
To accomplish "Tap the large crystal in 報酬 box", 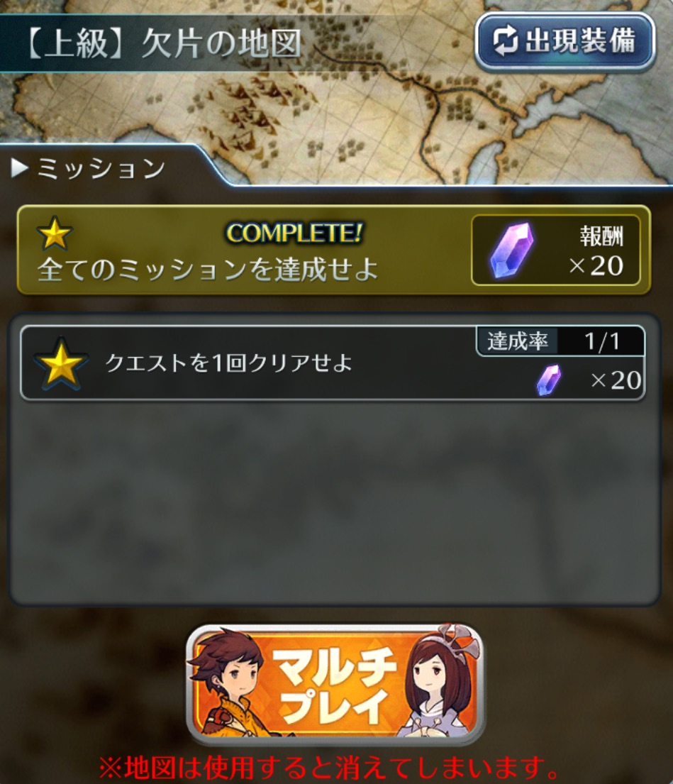I will [511, 250].
